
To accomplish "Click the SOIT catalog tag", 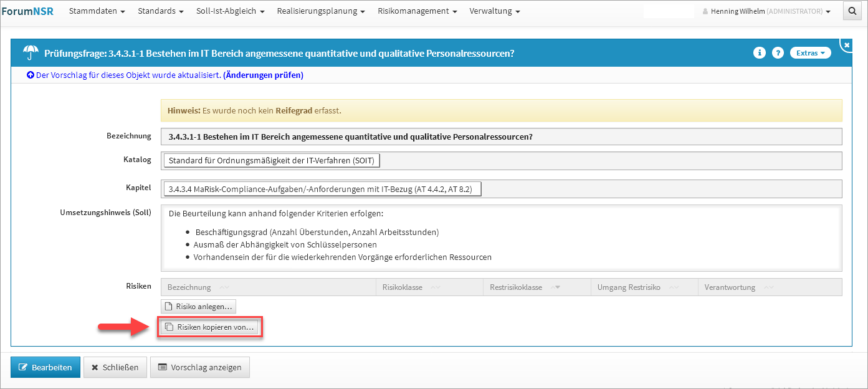I will 271,160.
